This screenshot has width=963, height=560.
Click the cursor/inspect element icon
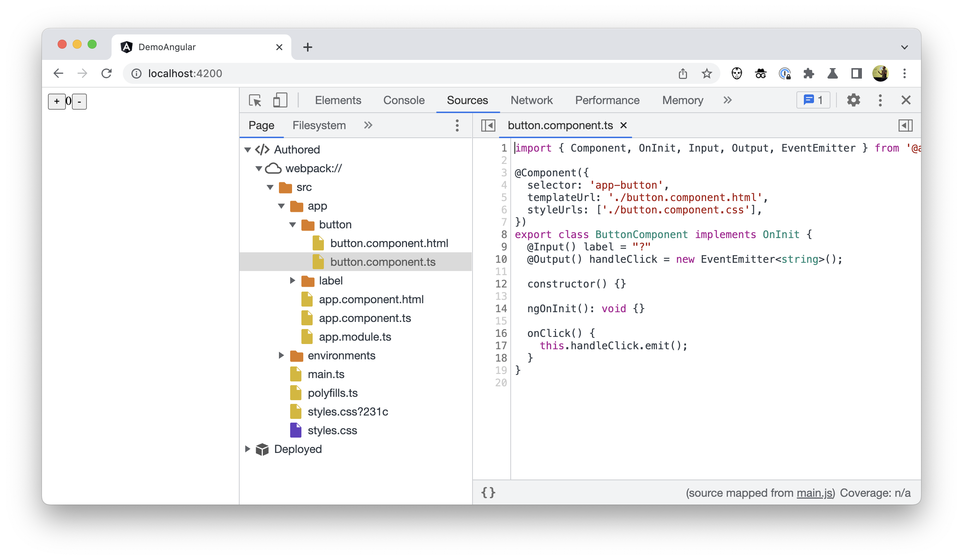(255, 100)
